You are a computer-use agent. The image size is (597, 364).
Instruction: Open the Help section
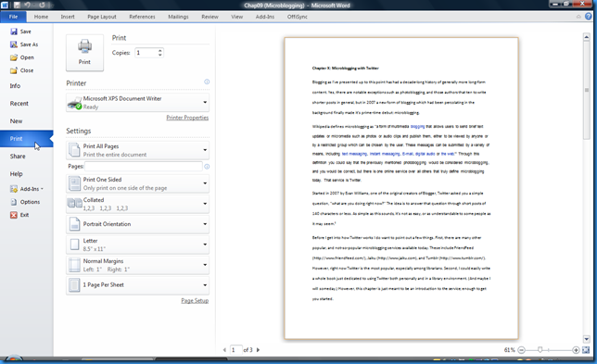(x=16, y=174)
